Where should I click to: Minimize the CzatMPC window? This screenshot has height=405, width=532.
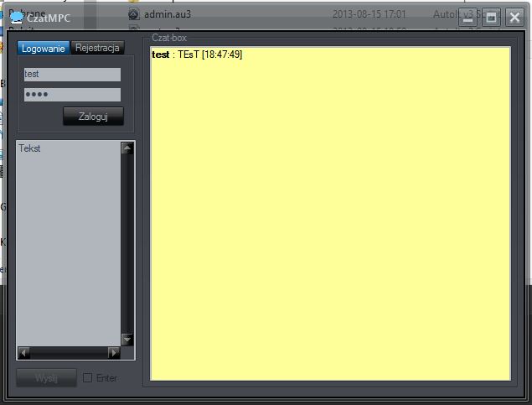coord(467,17)
